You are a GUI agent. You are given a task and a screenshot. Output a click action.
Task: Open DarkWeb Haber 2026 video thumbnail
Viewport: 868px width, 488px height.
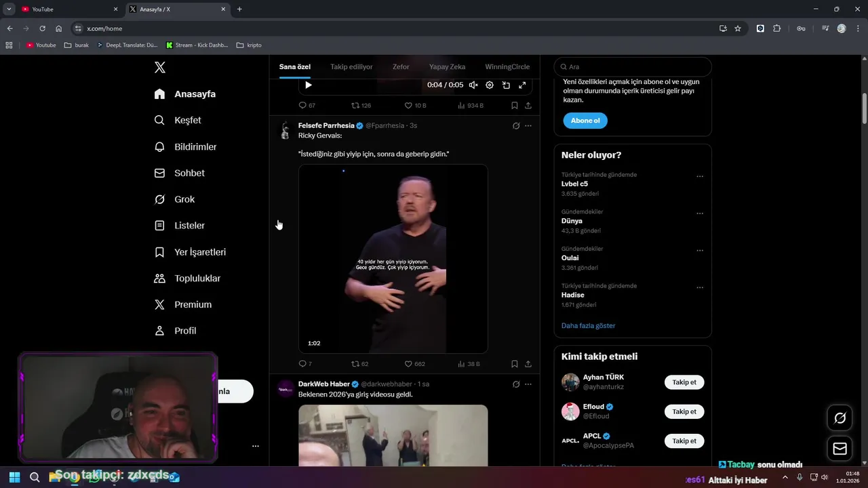coord(393,435)
